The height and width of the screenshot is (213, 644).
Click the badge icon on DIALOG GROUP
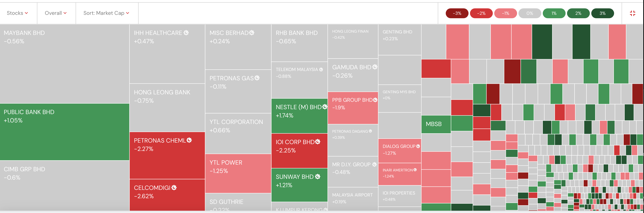pos(418,146)
